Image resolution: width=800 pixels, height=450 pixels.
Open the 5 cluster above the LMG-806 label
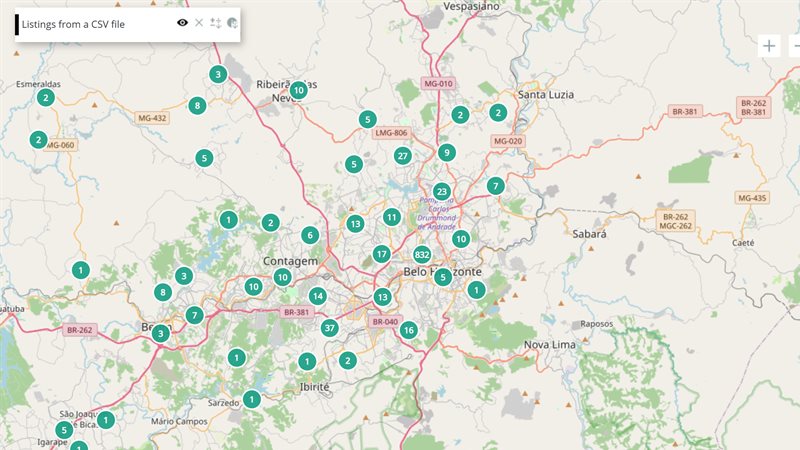click(x=367, y=119)
